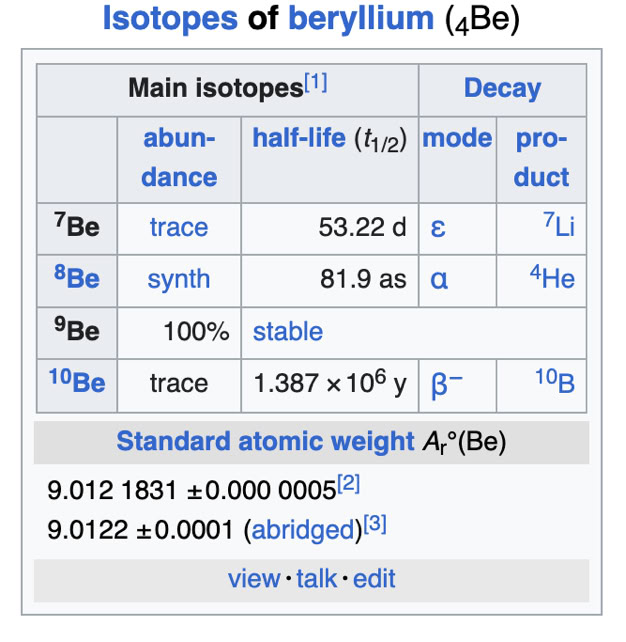The image size is (626, 642).
Task: Open the decay product header link
Action: (x=541, y=158)
